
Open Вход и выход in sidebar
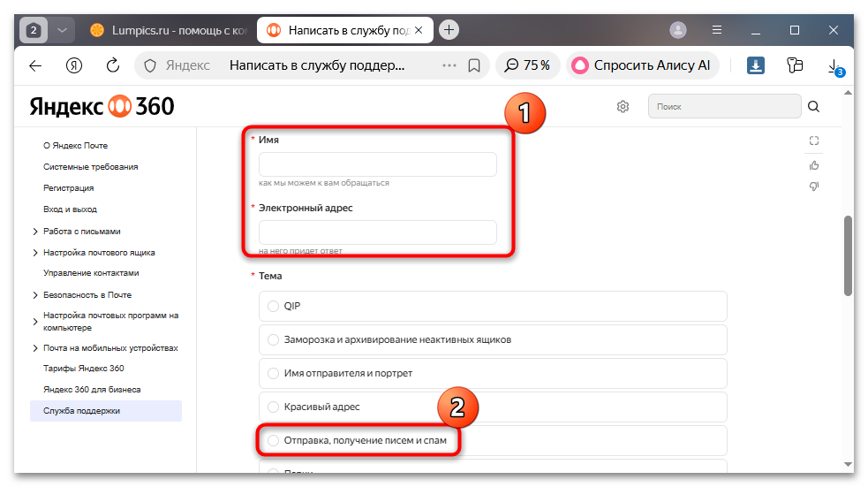coord(70,209)
